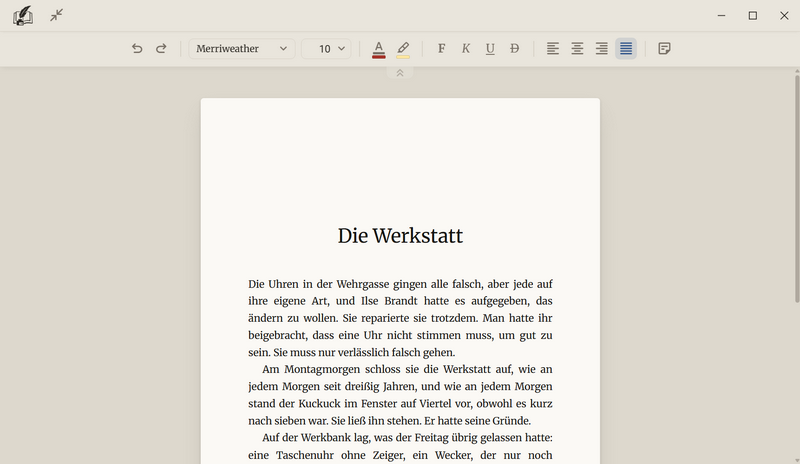The image size is (800, 464).
Task: Toggle underline formatting
Action: pyautogui.click(x=490, y=48)
